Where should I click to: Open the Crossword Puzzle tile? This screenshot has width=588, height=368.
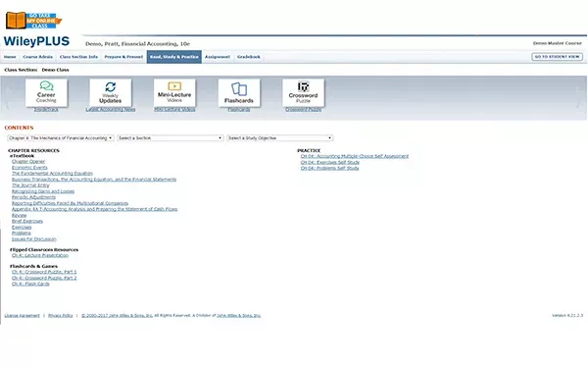[x=304, y=92]
